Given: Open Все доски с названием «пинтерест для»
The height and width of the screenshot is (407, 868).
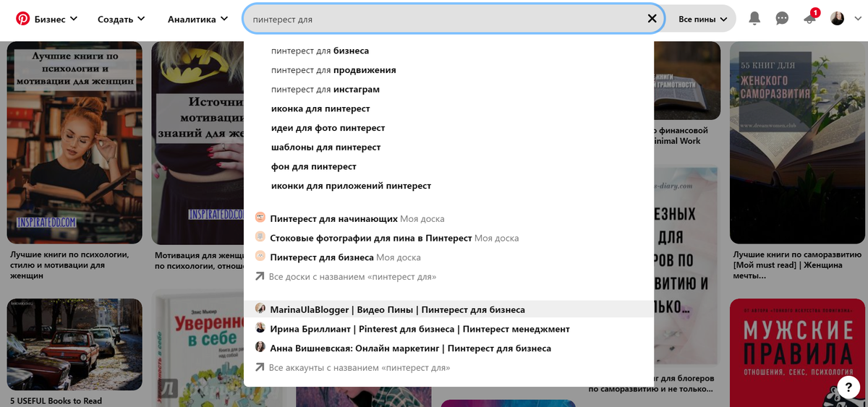Looking at the screenshot, I should click(352, 277).
